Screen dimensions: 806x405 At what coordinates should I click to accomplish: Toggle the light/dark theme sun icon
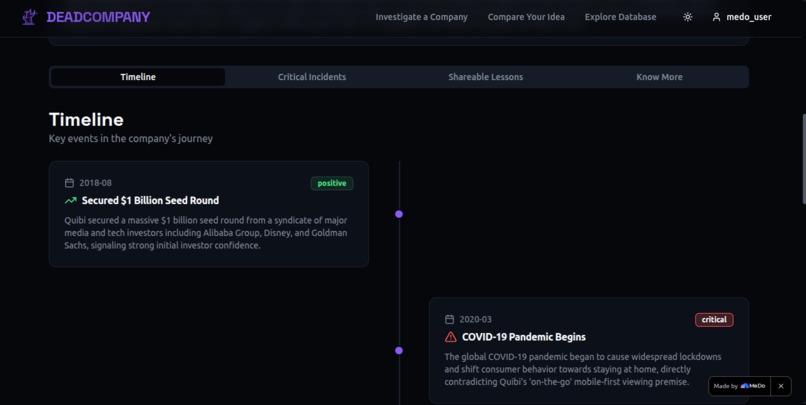pyautogui.click(x=687, y=17)
